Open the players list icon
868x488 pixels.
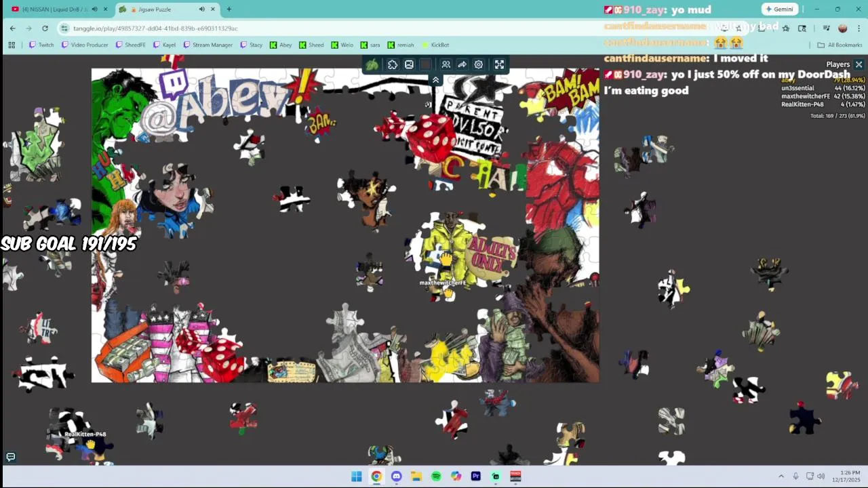446,64
